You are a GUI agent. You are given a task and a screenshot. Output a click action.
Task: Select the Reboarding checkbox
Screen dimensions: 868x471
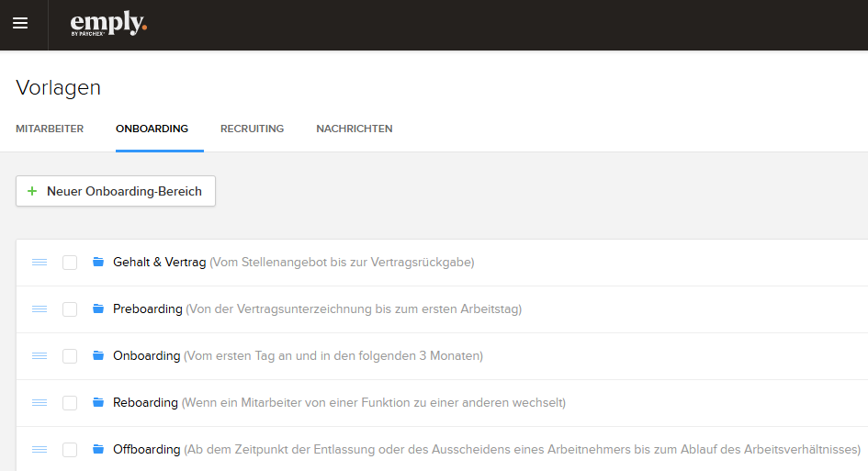click(70, 402)
